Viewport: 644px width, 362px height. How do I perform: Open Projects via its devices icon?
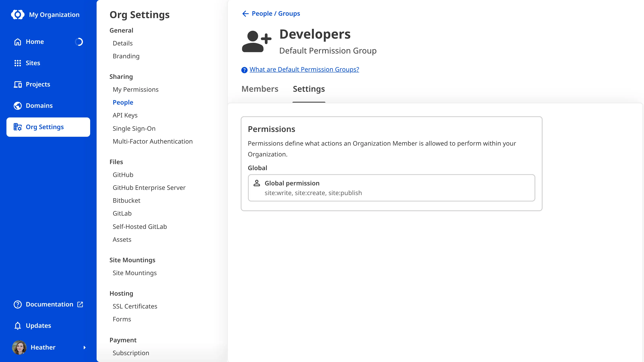click(18, 84)
